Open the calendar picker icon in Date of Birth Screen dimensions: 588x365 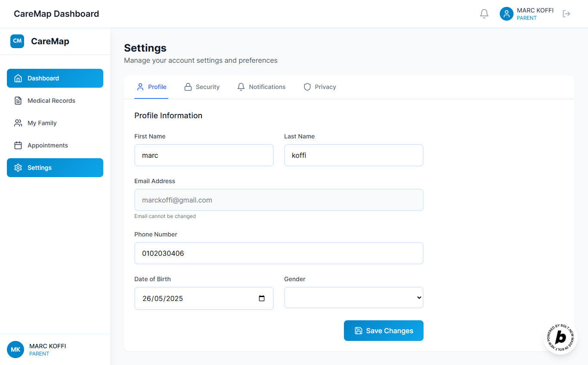262,298
